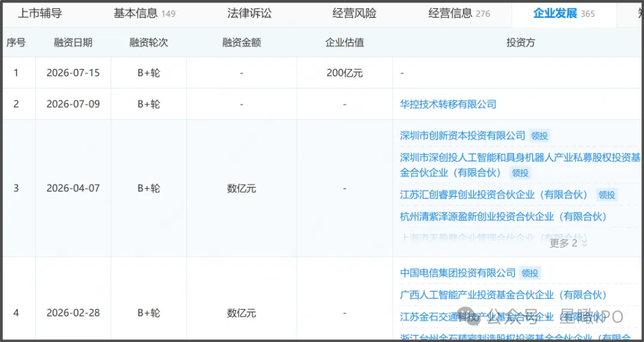Click 数亿元 amount in 2026-02-28 row
Viewport: 644px width, 342px height.
click(x=241, y=313)
